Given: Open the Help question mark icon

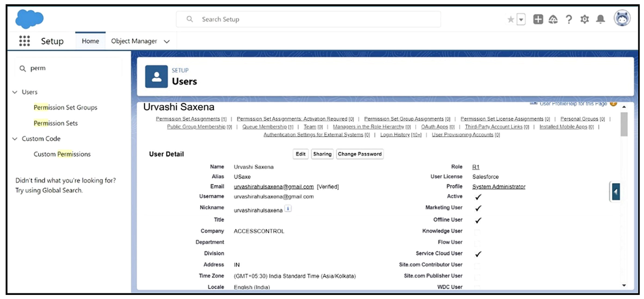Looking at the screenshot, I should click(x=569, y=19).
